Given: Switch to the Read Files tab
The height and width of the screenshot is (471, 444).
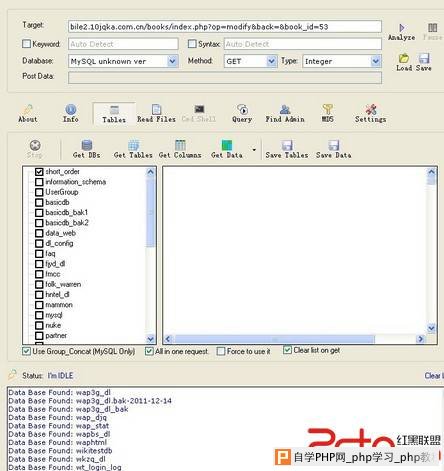Looking at the screenshot, I should (156, 113).
